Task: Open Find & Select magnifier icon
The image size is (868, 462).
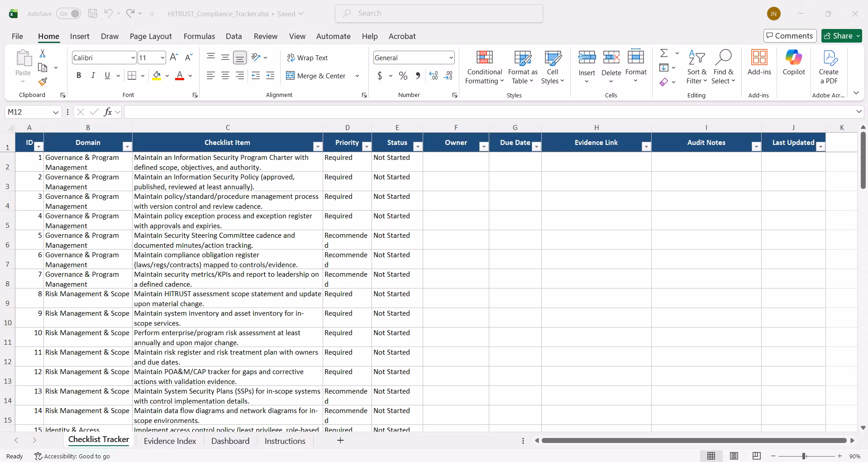Action: (723, 58)
